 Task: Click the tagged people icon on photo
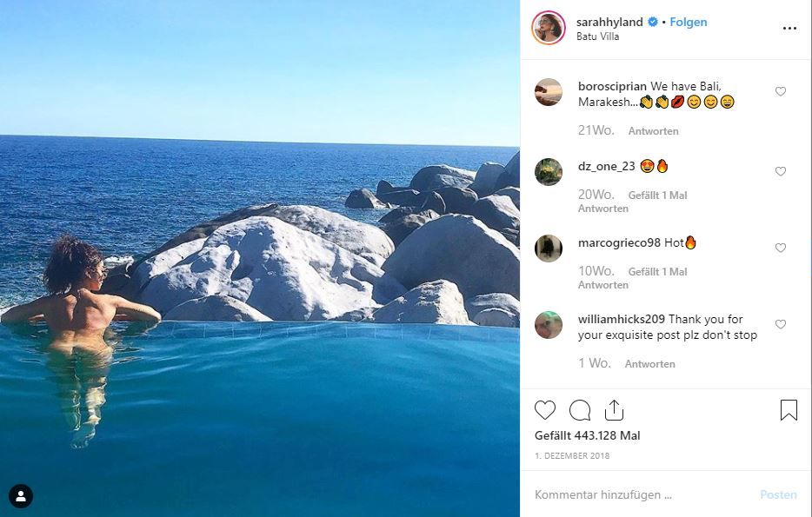[x=21, y=496]
